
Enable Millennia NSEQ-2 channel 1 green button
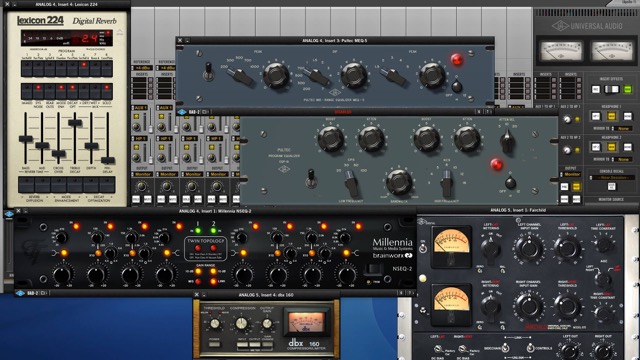(198, 231)
